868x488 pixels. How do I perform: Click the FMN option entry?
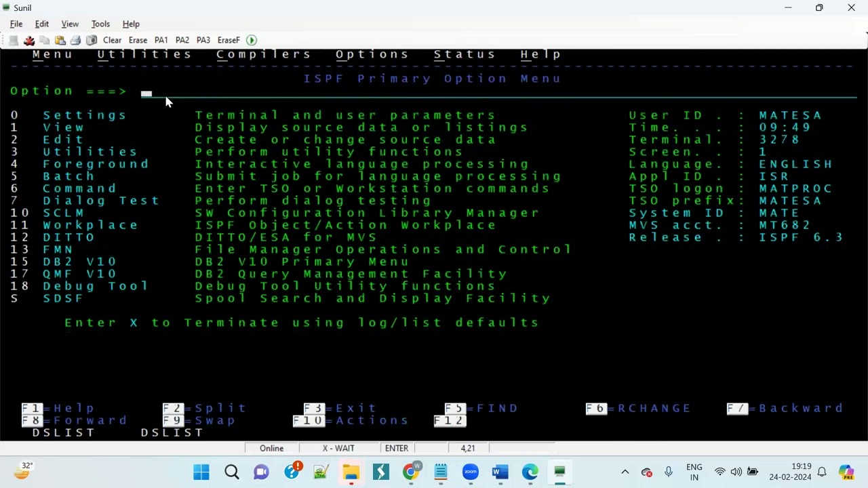coord(58,249)
